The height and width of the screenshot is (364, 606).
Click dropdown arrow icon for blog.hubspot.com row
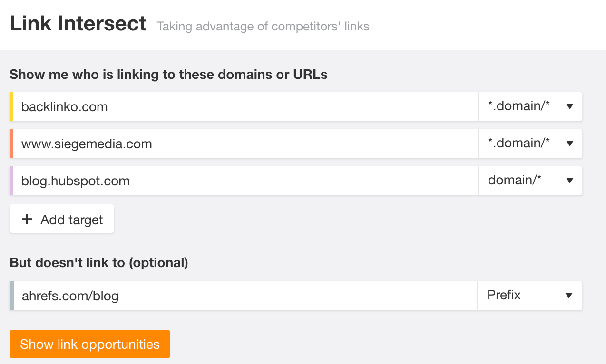570,181
